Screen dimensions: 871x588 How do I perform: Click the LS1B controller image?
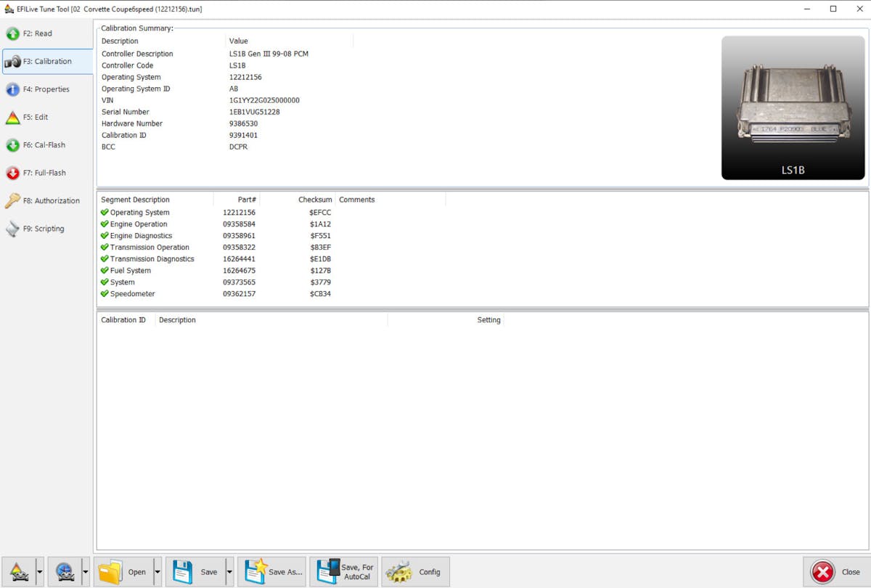(x=793, y=107)
